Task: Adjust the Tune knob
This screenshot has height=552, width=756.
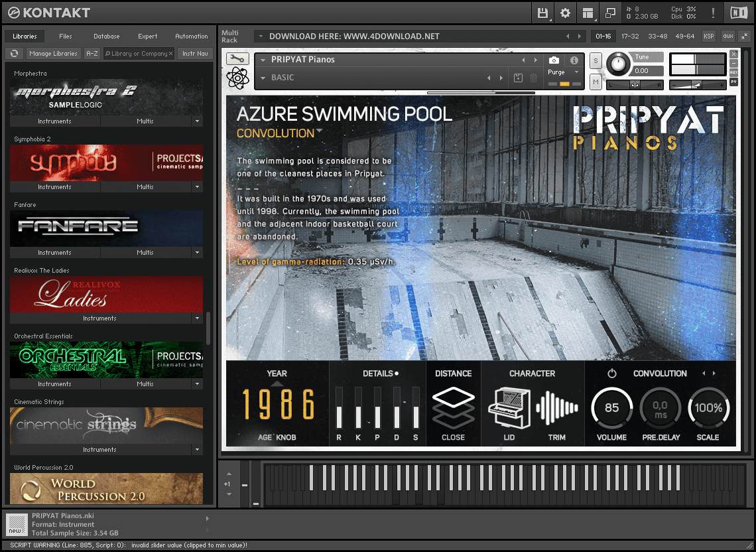Action: click(x=617, y=64)
